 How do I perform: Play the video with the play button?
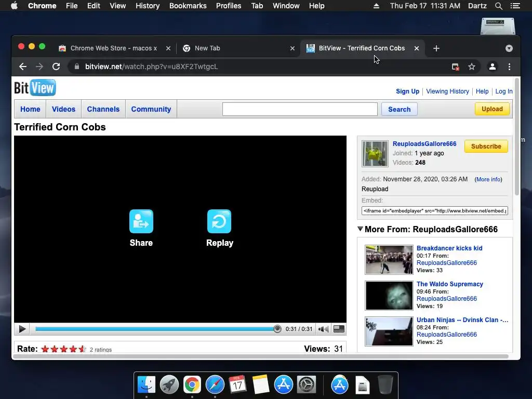click(x=22, y=329)
